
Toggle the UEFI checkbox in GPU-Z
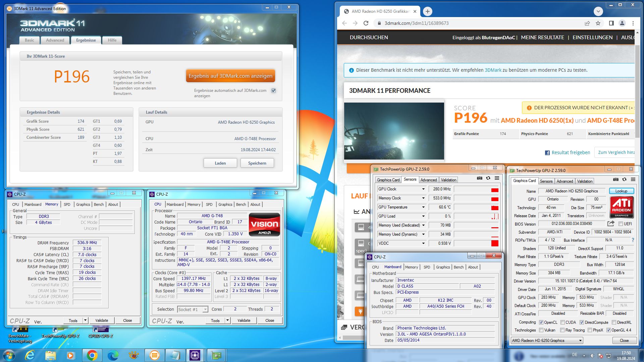coord(621,224)
